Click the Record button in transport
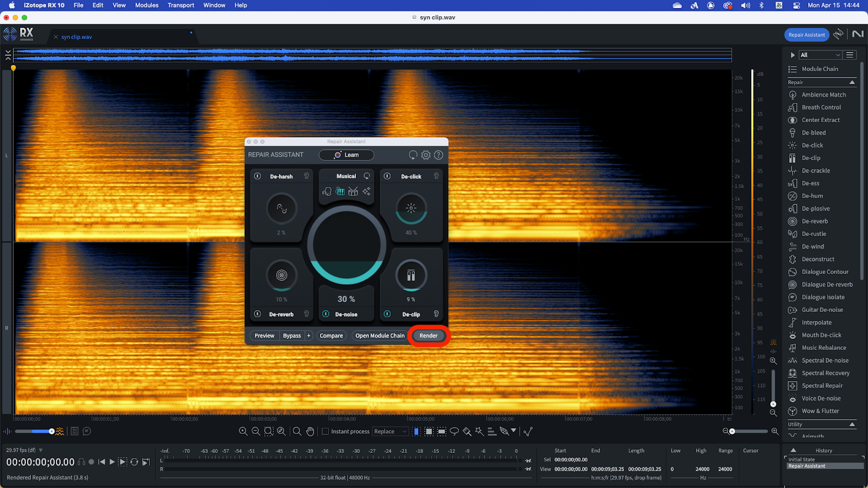The height and width of the screenshot is (488, 868). (x=91, y=462)
